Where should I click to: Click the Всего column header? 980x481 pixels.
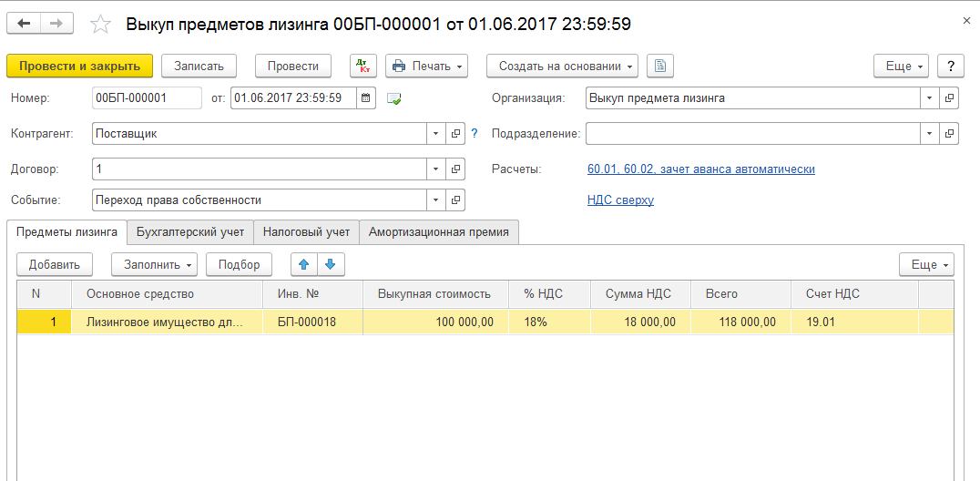740,294
